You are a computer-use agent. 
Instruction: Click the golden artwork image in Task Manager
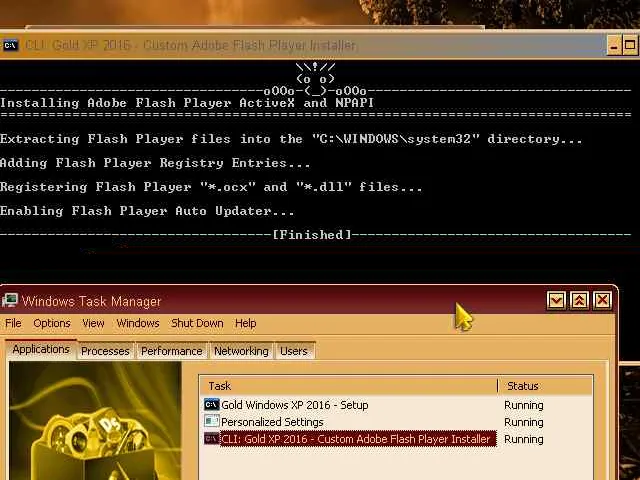[x=96, y=420]
